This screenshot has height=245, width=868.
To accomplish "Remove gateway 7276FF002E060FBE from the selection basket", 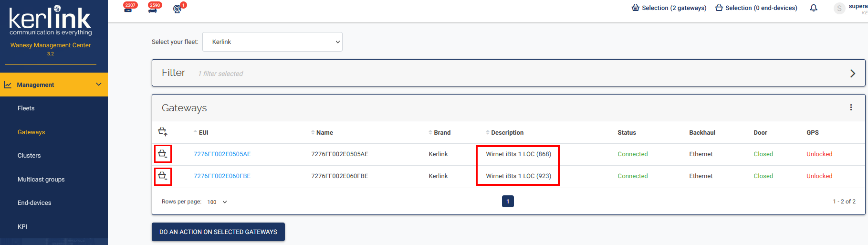I will [x=162, y=176].
